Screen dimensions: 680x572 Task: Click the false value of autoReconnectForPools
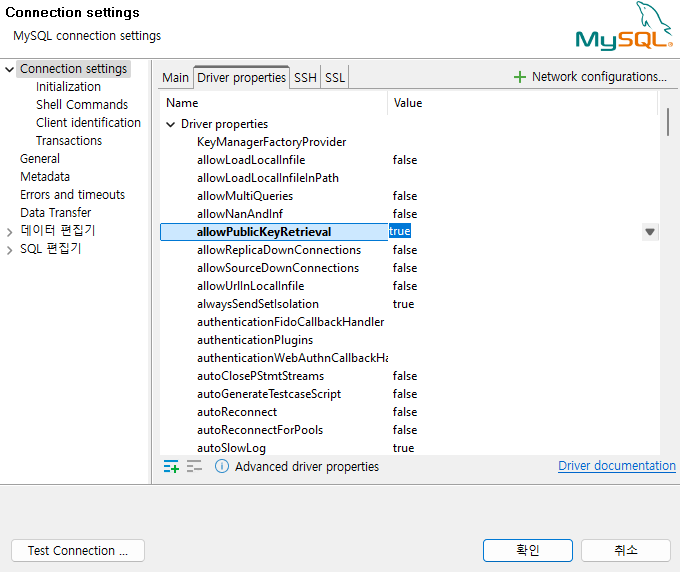[x=405, y=430]
